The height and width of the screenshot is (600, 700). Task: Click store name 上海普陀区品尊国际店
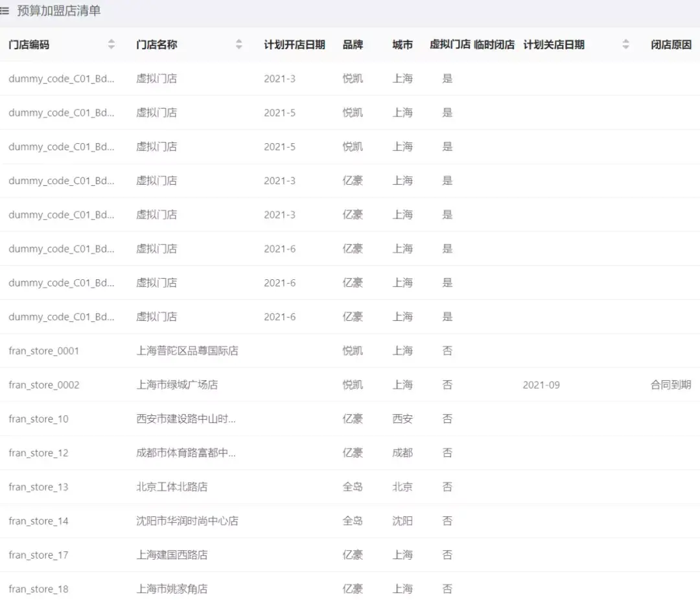click(187, 351)
